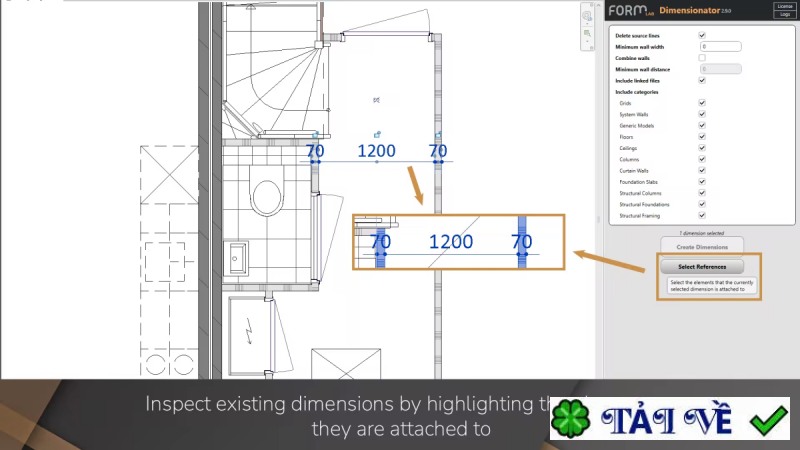Select the spiral staircase in plan
The image size is (800, 450).
276,71
